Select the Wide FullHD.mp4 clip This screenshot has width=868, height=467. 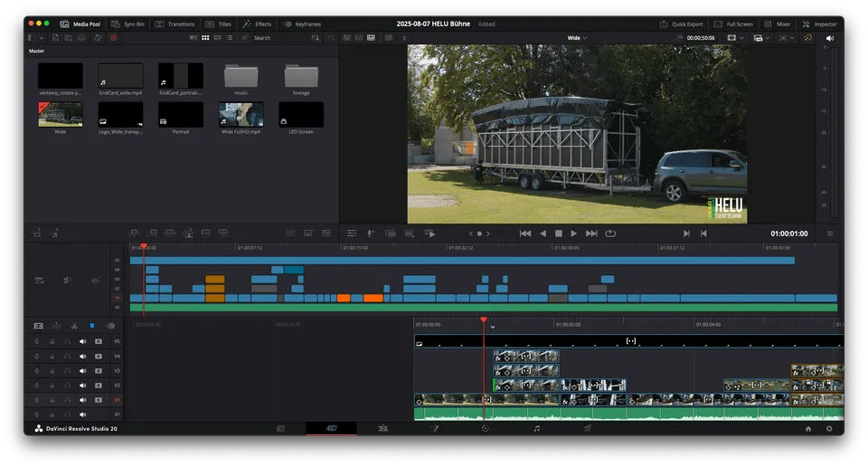(241, 115)
